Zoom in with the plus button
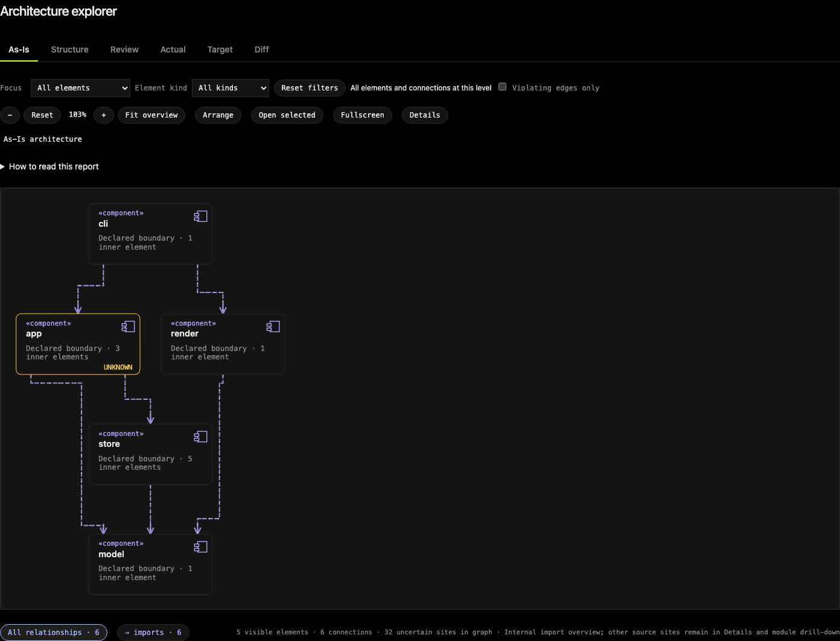The width and height of the screenshot is (840, 641). pos(104,115)
